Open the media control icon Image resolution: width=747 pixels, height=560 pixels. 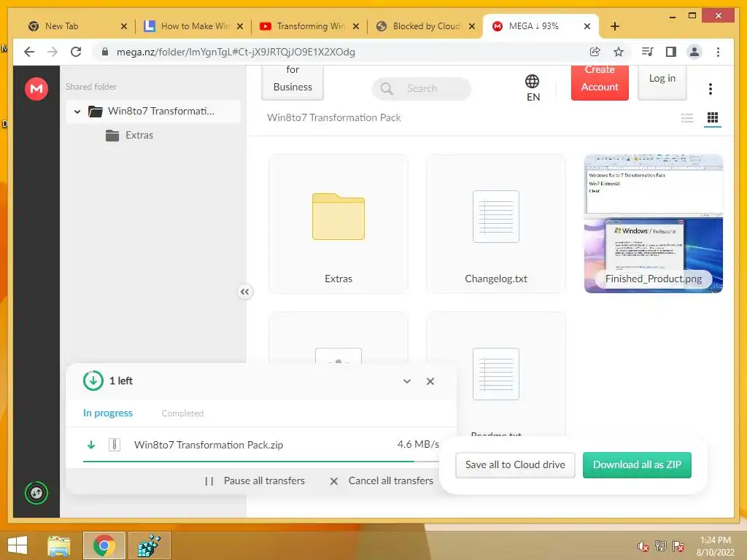click(648, 52)
